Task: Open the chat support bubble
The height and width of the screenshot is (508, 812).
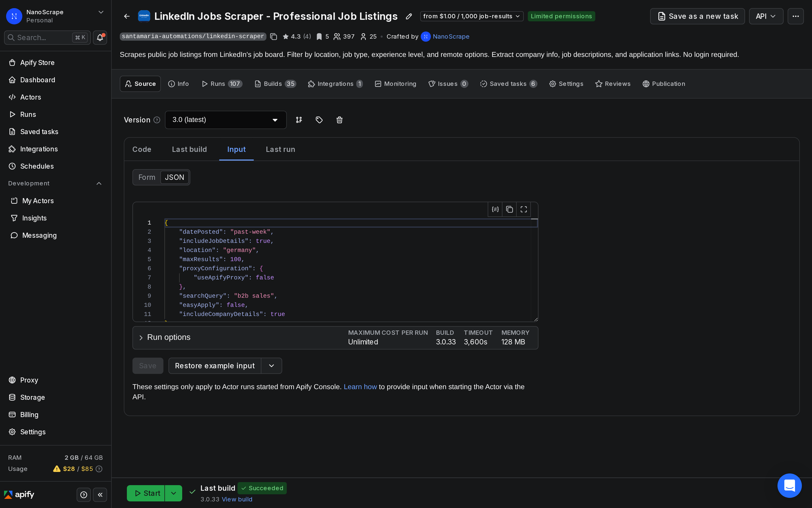Action: click(x=789, y=485)
